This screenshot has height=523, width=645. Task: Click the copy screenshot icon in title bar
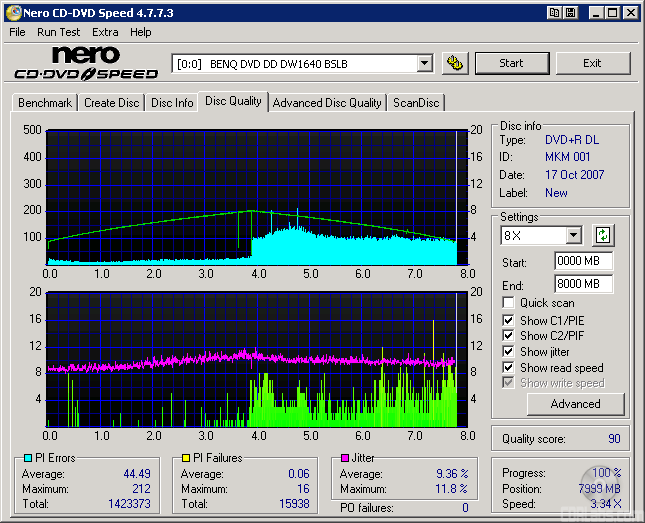[554, 13]
